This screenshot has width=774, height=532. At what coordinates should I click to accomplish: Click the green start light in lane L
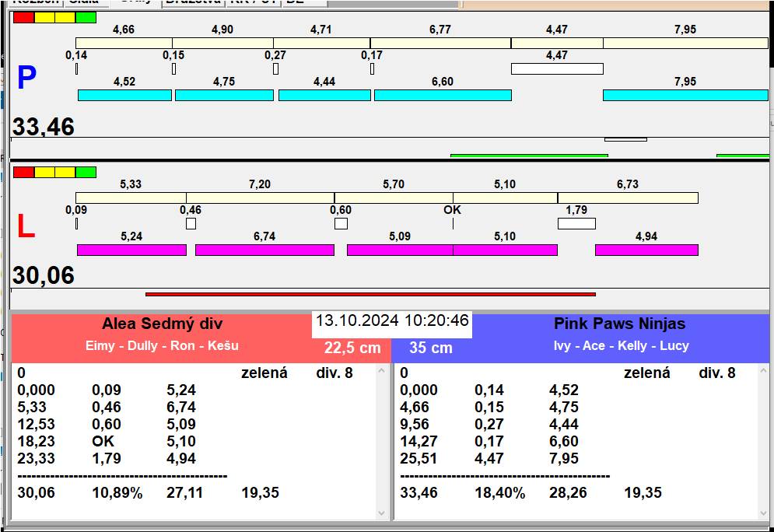(86, 172)
